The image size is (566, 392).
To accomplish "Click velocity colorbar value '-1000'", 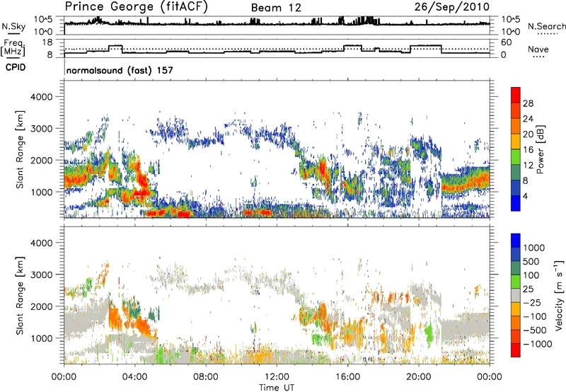I will point(538,344).
